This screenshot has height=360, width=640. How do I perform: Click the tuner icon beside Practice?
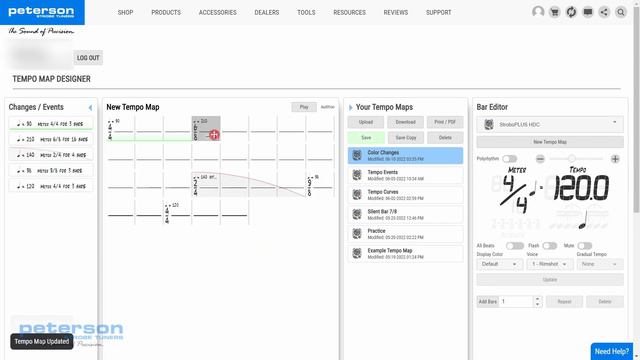(x=357, y=233)
